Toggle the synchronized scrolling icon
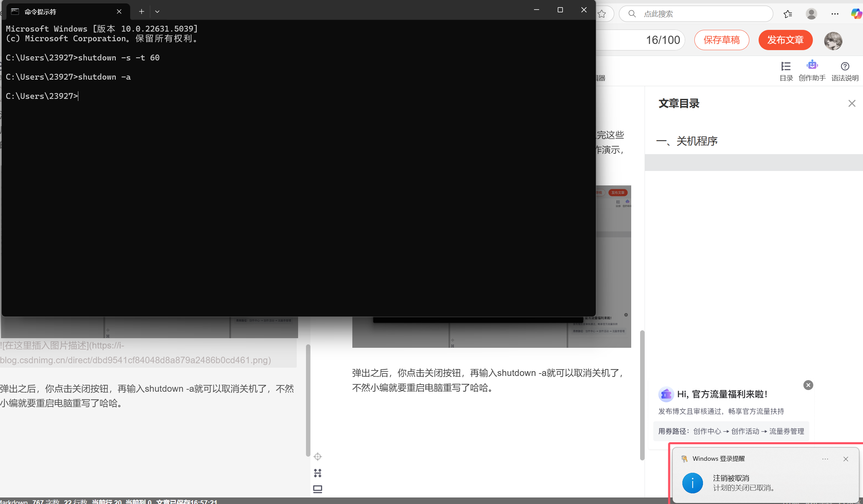Screen dimensions: 863x504 point(318,473)
